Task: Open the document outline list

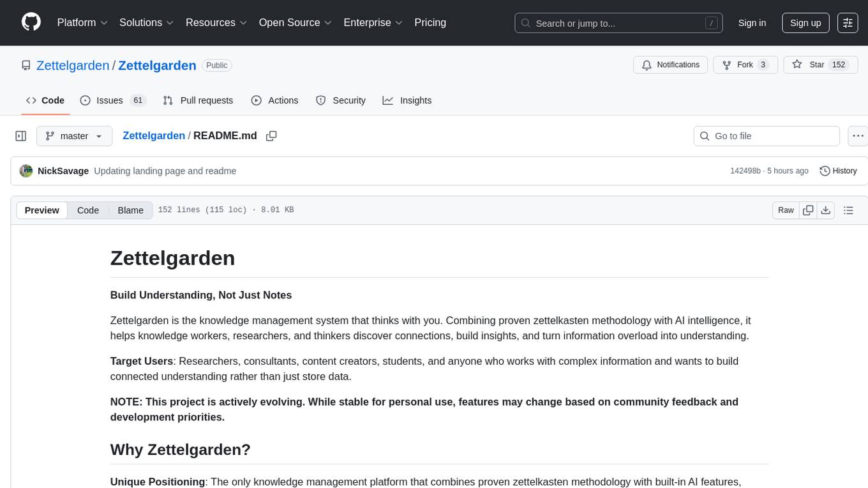Action: pos(848,210)
